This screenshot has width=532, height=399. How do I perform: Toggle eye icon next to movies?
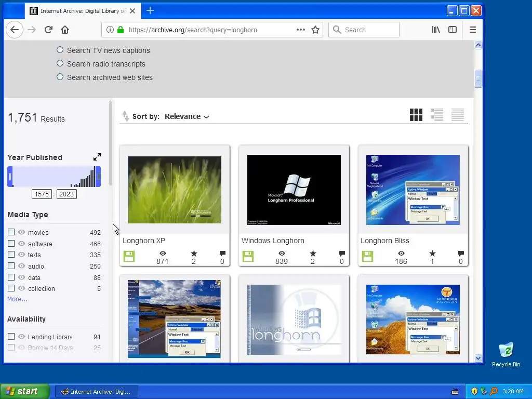tap(22, 232)
